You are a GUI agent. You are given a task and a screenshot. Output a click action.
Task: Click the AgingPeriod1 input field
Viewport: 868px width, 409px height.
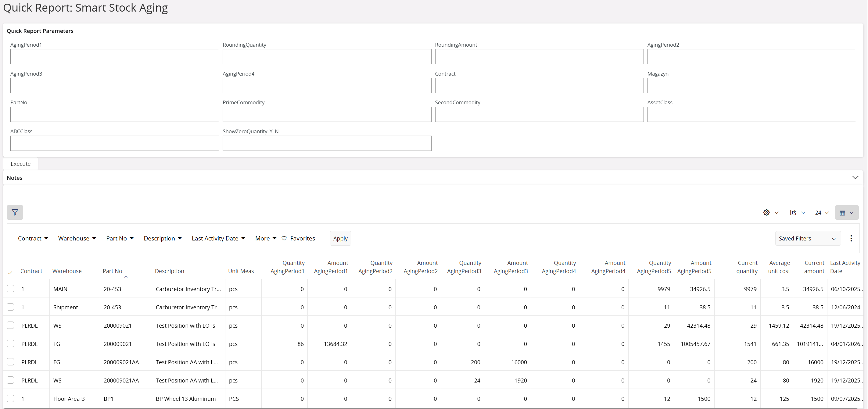point(115,57)
